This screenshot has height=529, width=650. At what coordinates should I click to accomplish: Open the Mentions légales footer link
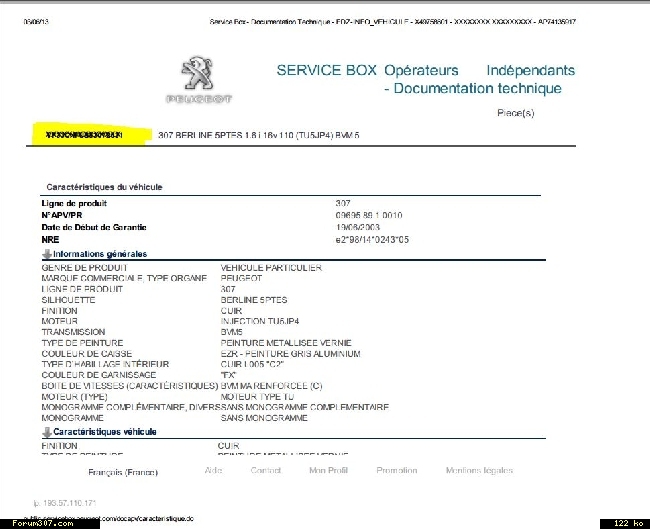pos(479,471)
